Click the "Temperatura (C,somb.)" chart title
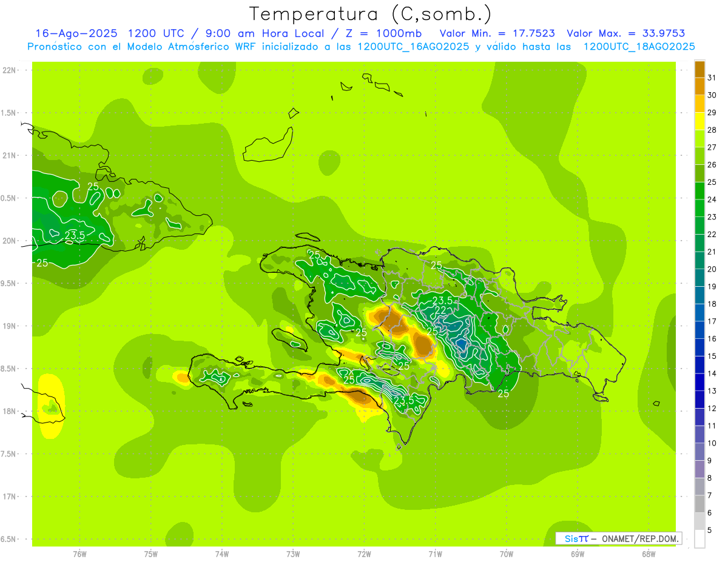728x562 pixels. coord(370,14)
